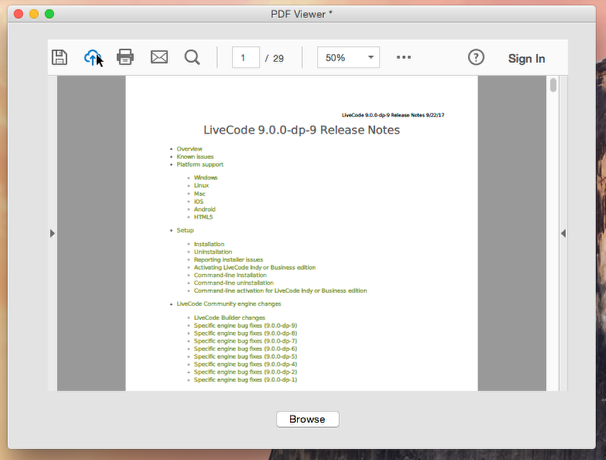
Task: Open help via question mark icon
Action: pyautogui.click(x=476, y=57)
